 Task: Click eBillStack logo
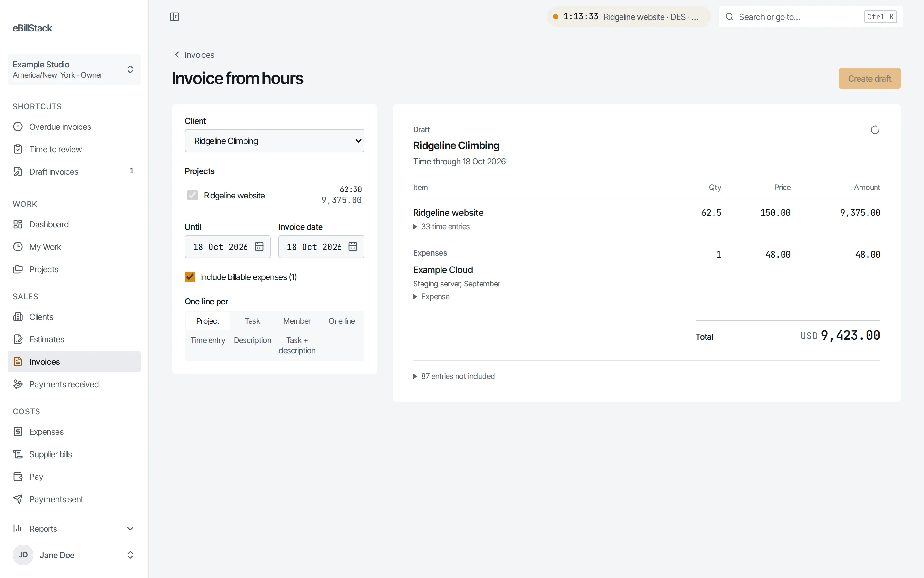[x=32, y=28]
